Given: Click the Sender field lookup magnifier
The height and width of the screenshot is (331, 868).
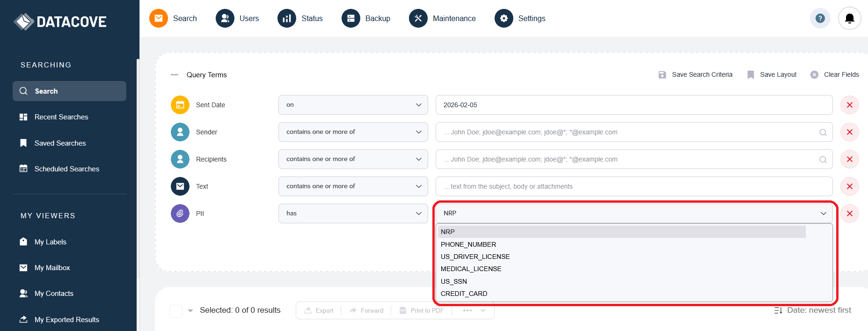Looking at the screenshot, I should [823, 132].
